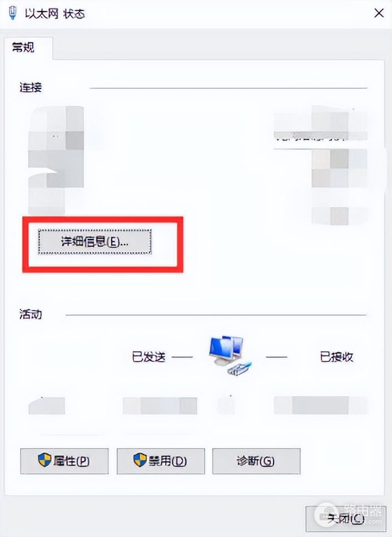Click the 连接 section heading
This screenshot has width=392, height=537.
(31, 88)
